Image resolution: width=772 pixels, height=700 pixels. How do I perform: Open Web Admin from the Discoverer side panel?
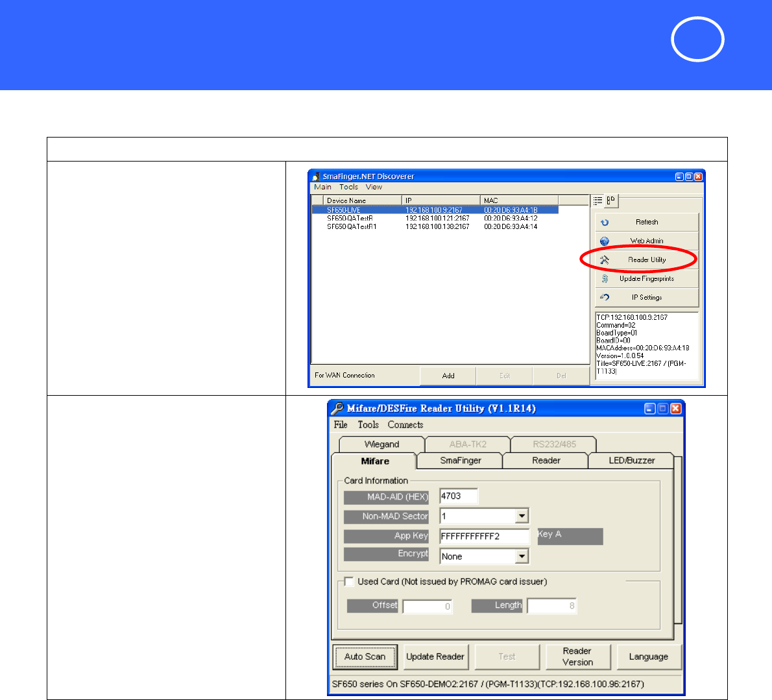point(646,241)
